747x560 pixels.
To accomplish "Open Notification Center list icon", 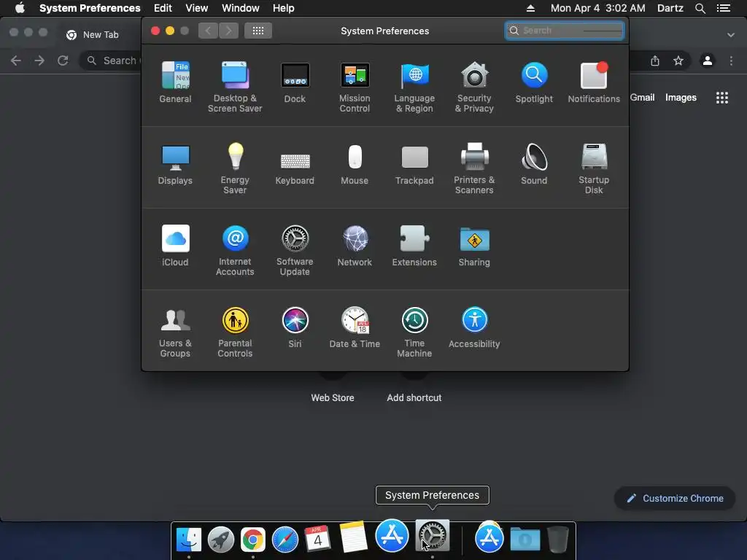I will point(723,8).
